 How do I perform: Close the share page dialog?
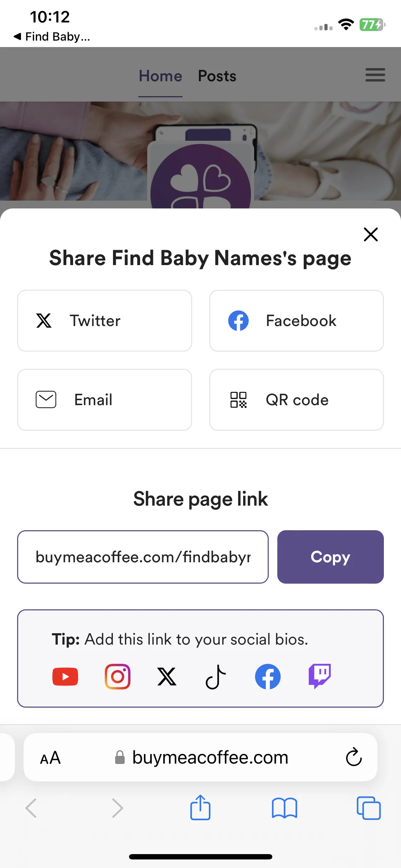click(371, 234)
